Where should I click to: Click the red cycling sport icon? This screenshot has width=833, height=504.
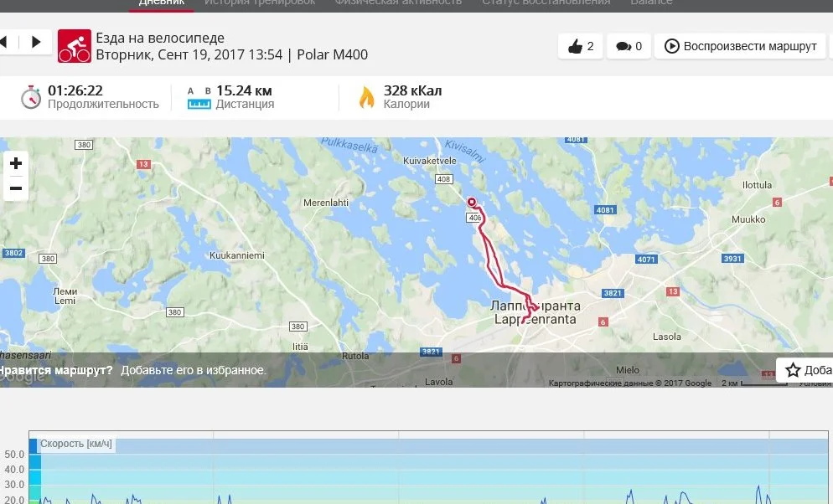75,46
